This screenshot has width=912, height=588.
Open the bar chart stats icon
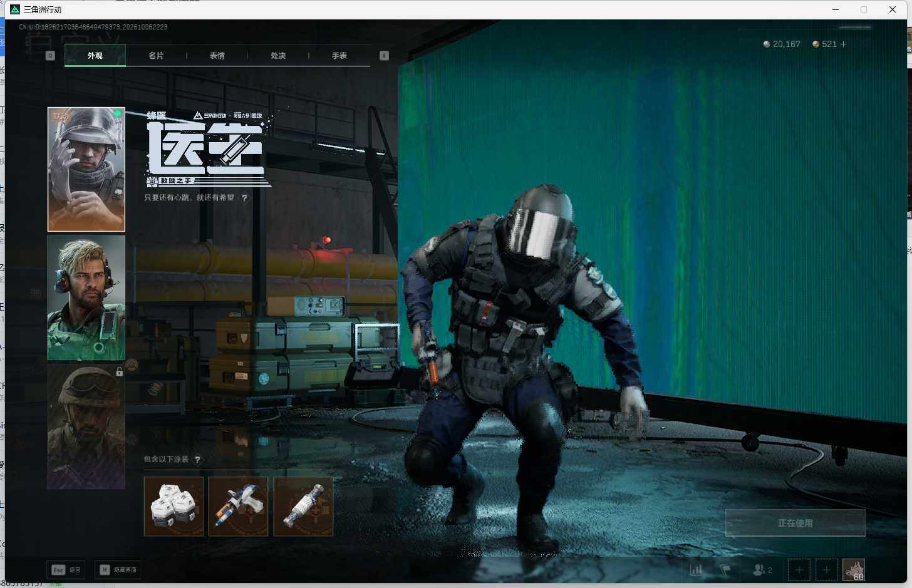pyautogui.click(x=696, y=570)
